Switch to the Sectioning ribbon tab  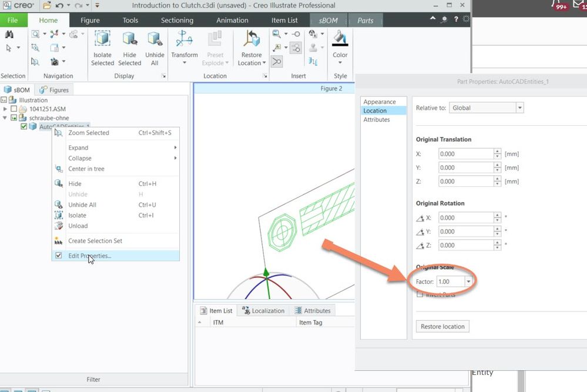tap(177, 20)
